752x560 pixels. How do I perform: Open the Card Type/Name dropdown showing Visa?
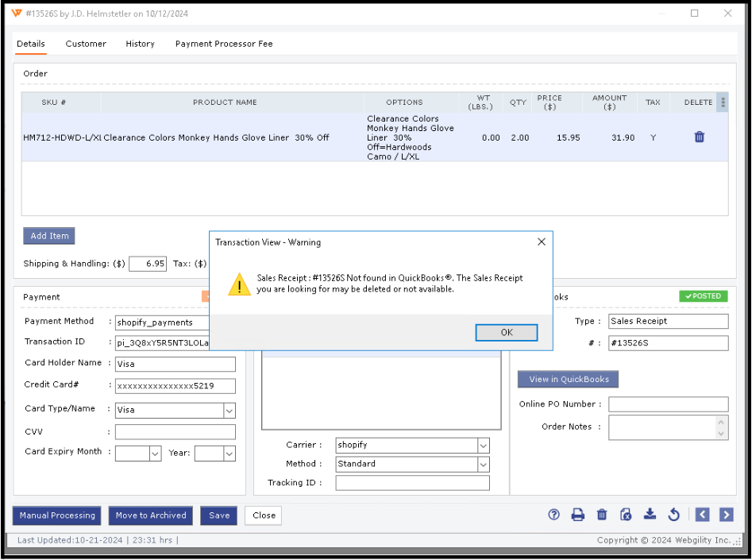[229, 411]
